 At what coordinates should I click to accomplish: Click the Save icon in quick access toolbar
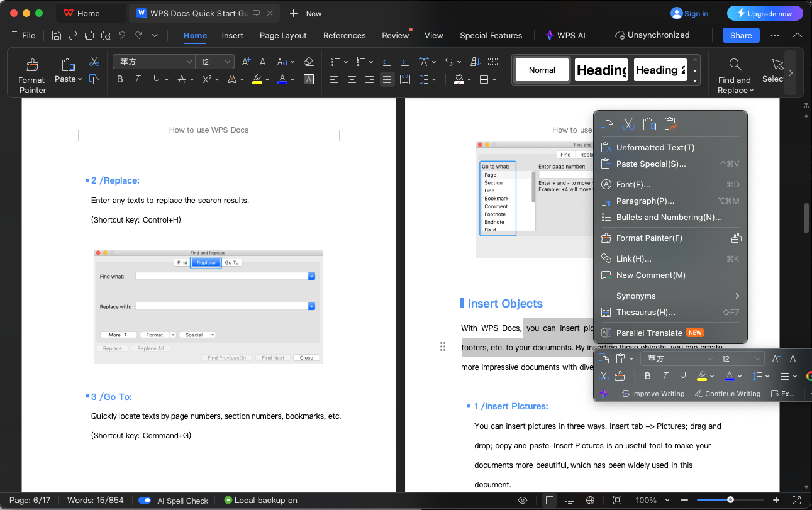pyautogui.click(x=57, y=35)
